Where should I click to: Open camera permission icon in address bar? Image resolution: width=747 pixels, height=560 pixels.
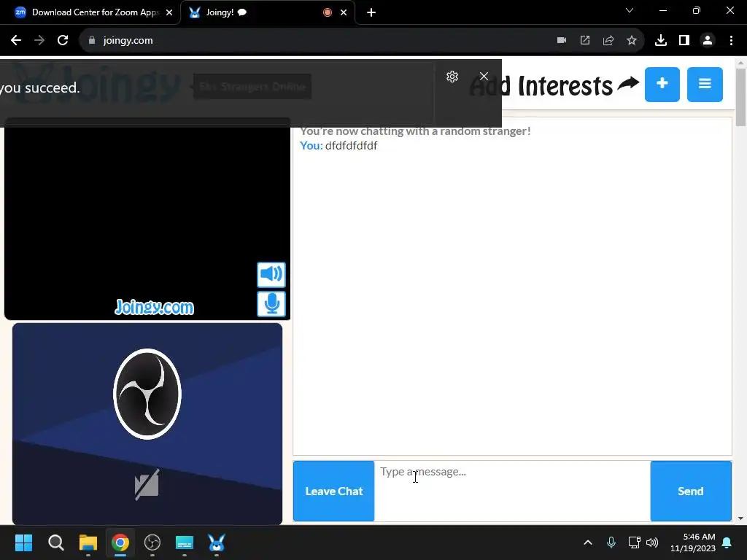tap(562, 41)
